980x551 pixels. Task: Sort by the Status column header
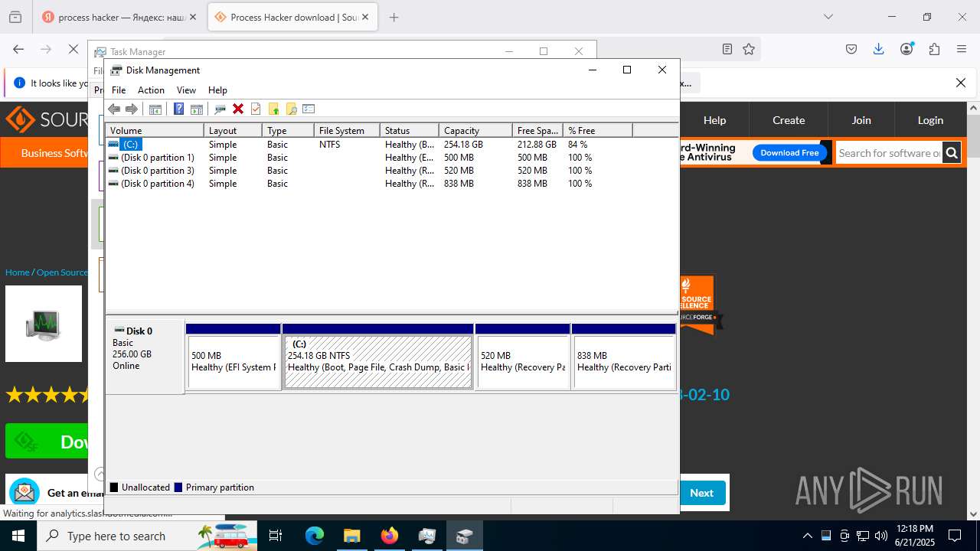(410, 130)
